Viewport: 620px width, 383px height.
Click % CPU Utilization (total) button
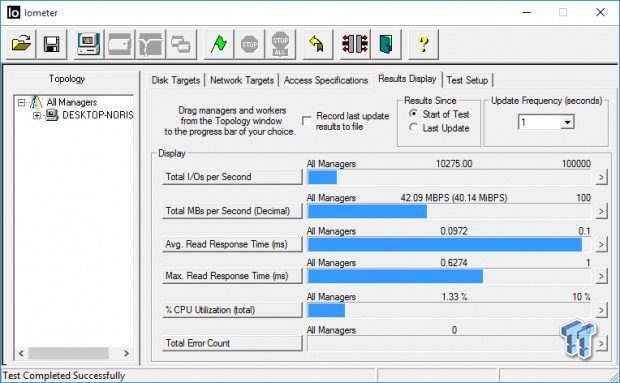click(232, 310)
